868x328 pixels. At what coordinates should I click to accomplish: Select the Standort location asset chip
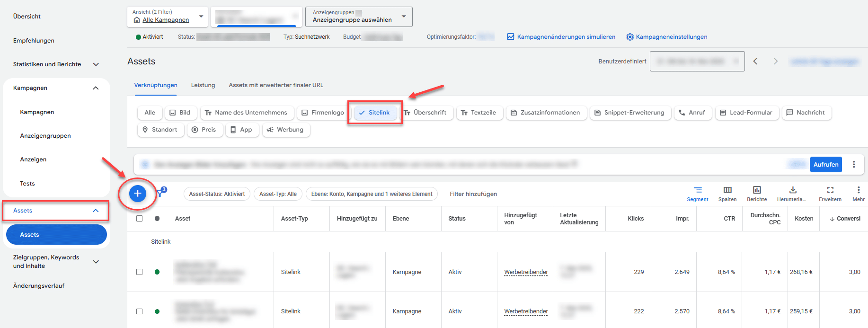click(160, 130)
